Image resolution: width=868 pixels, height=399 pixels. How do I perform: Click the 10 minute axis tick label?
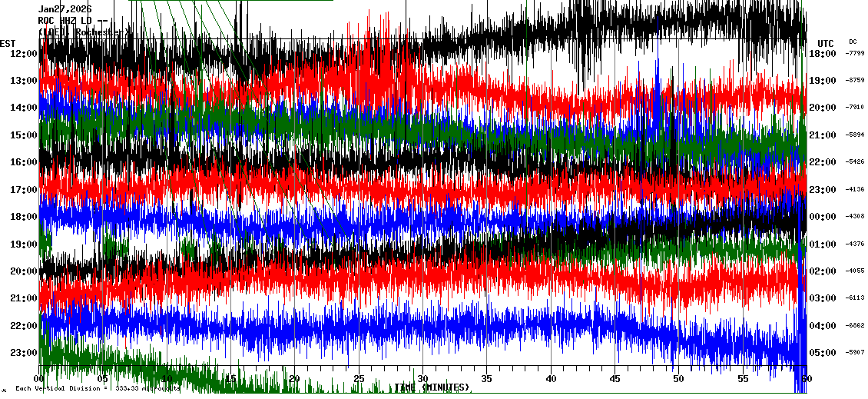[167, 379]
